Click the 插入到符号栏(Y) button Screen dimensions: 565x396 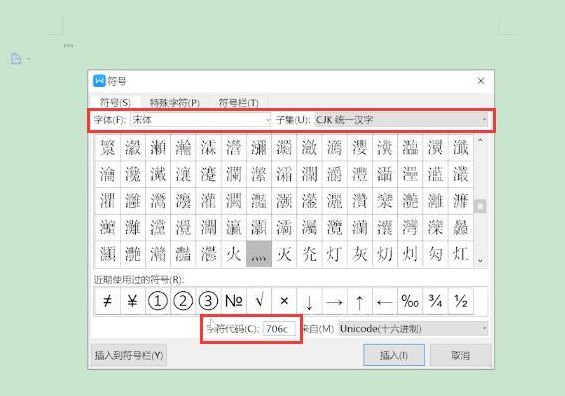point(129,355)
